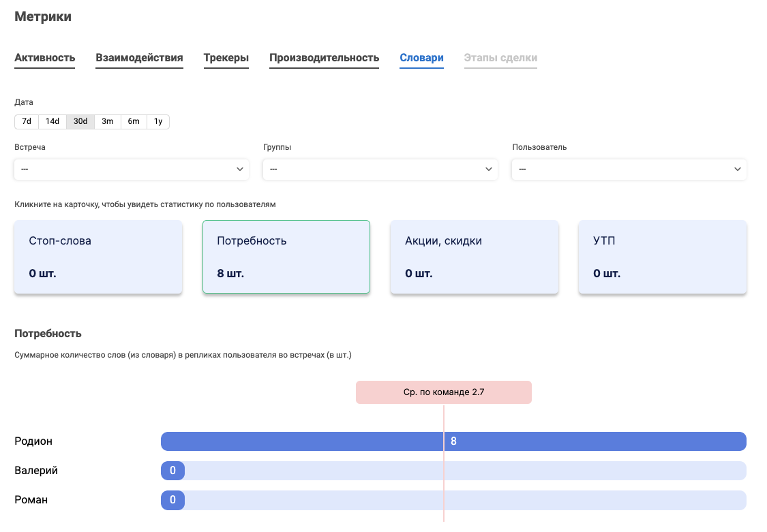Click the Ср. по команде 2.7 label

point(444,392)
